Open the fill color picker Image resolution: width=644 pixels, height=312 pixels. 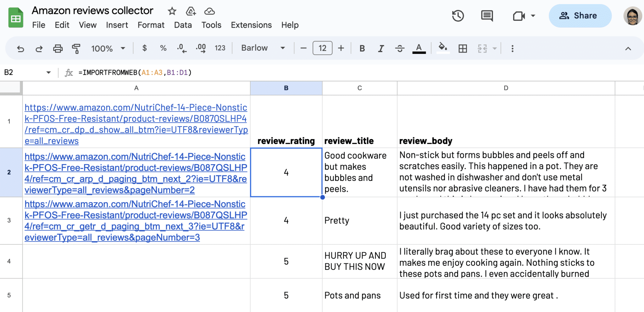click(x=443, y=48)
